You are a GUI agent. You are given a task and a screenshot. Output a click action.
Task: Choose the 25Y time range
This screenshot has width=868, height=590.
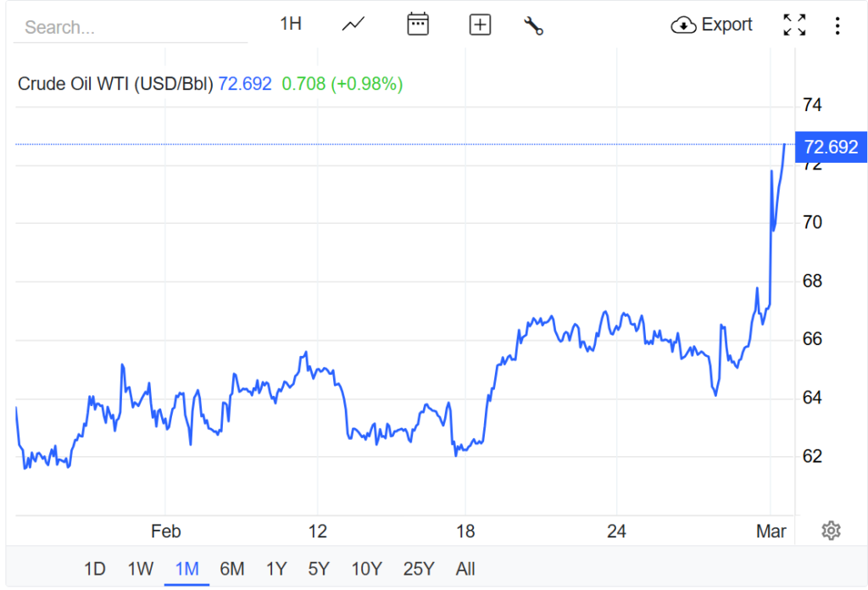point(419,568)
